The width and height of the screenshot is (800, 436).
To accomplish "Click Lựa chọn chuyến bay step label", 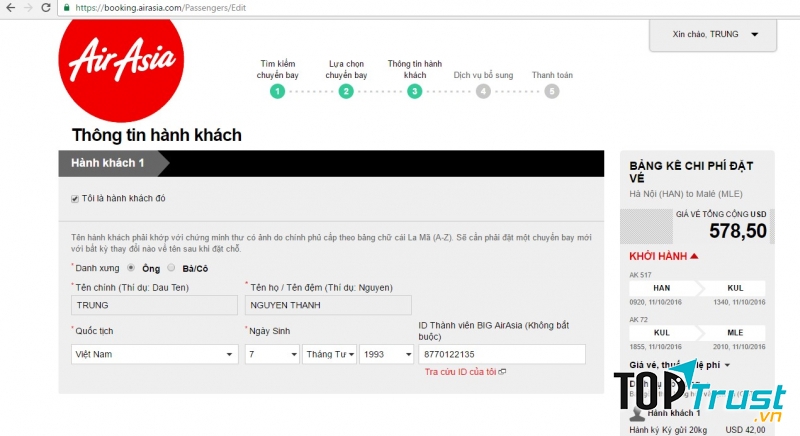I will point(346,69).
